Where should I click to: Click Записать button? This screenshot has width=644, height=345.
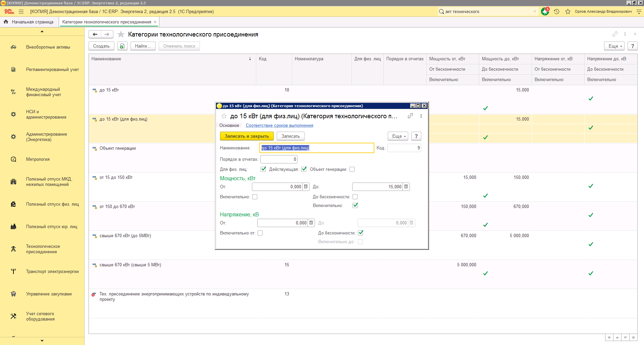[290, 136]
